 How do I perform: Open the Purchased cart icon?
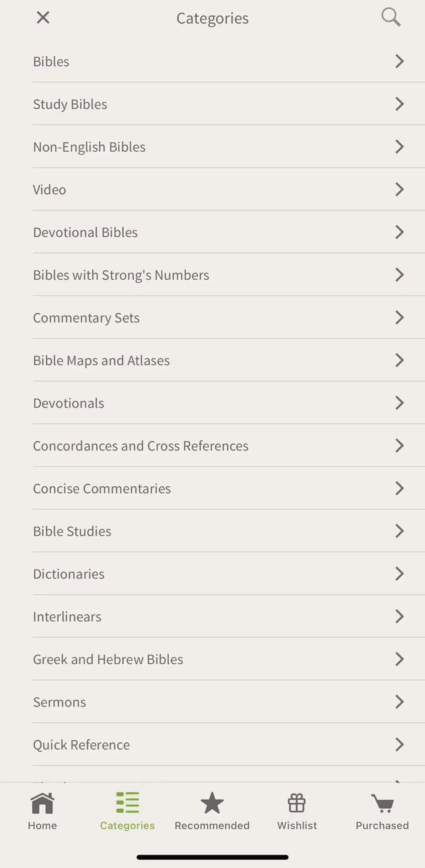(382, 803)
